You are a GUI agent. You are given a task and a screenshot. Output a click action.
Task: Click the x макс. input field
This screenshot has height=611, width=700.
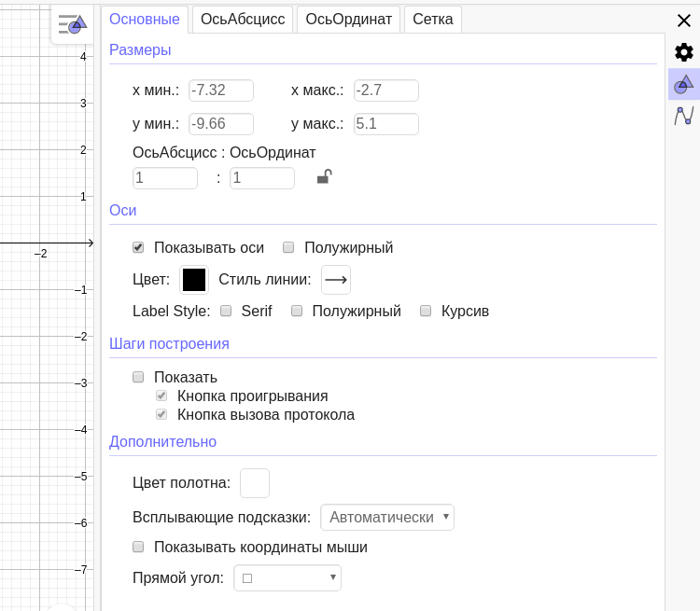(386, 90)
